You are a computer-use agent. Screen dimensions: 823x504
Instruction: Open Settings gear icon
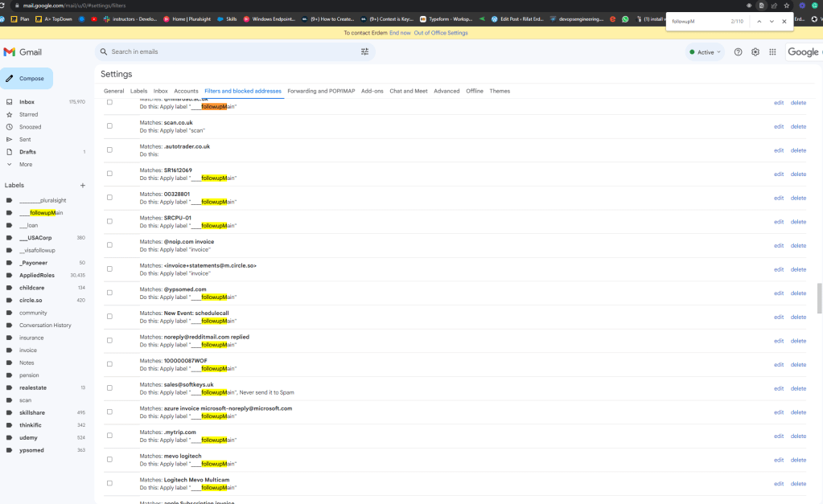(755, 52)
